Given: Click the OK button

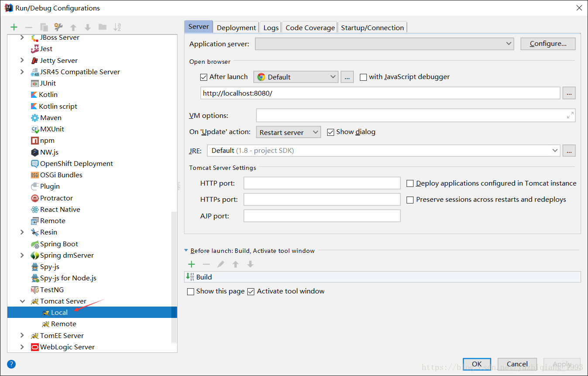Looking at the screenshot, I should pyautogui.click(x=477, y=364).
